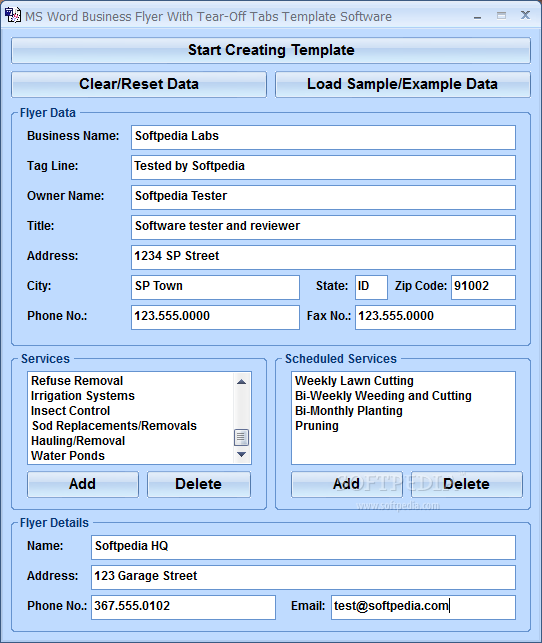Click Services list scroll down arrow
542x643 pixels.
(x=241, y=454)
